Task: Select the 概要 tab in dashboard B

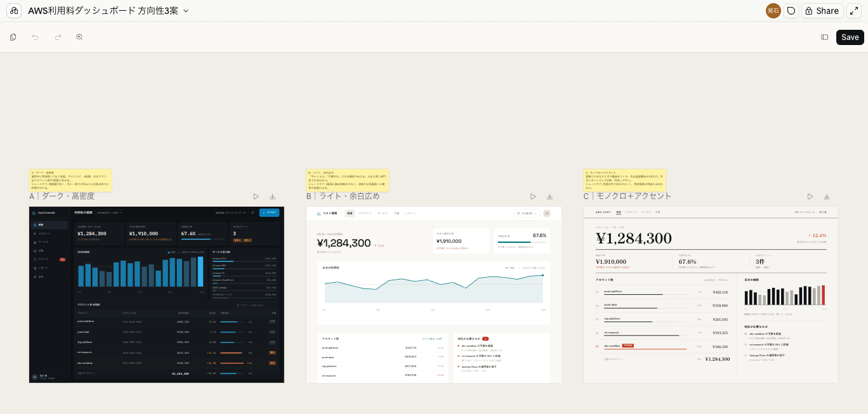Action: click(350, 213)
